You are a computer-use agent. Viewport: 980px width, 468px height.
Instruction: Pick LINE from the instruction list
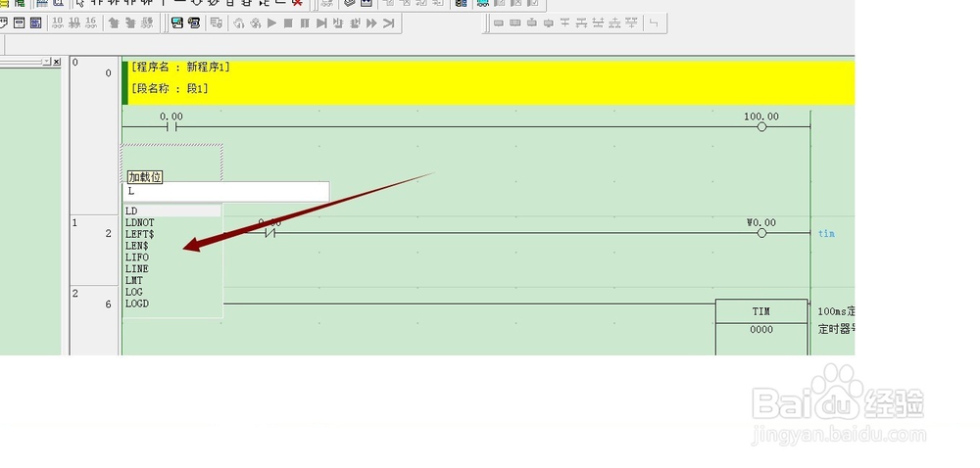tap(137, 269)
